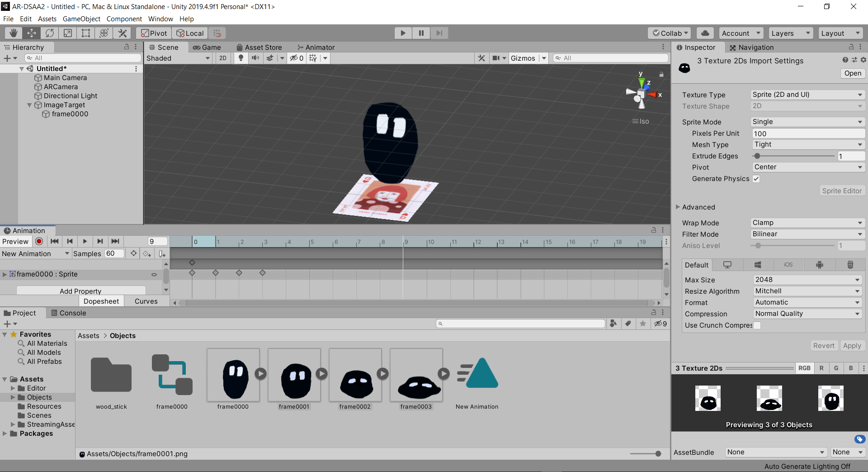Toggle the Generate Physics checkbox

[x=756, y=179]
